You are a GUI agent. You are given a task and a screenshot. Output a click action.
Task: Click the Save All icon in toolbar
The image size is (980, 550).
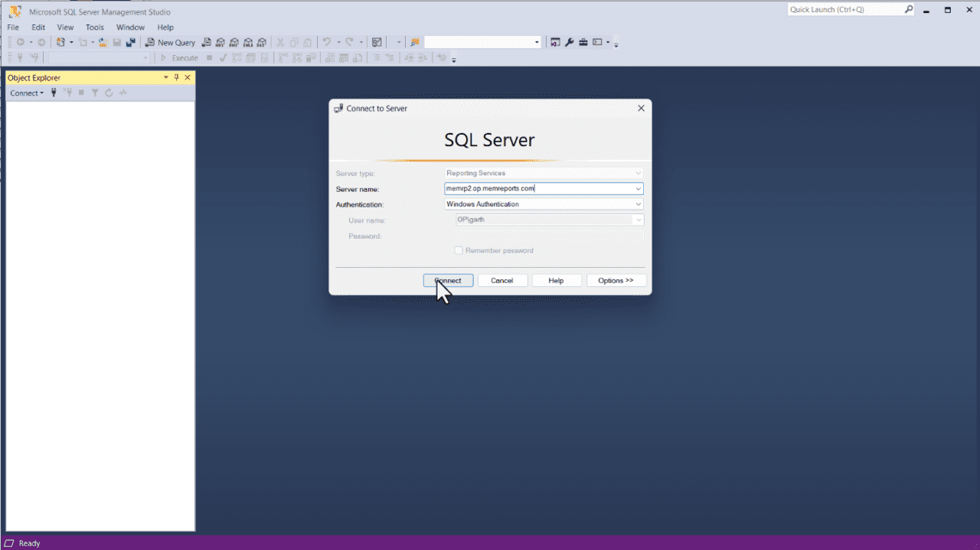point(131,43)
